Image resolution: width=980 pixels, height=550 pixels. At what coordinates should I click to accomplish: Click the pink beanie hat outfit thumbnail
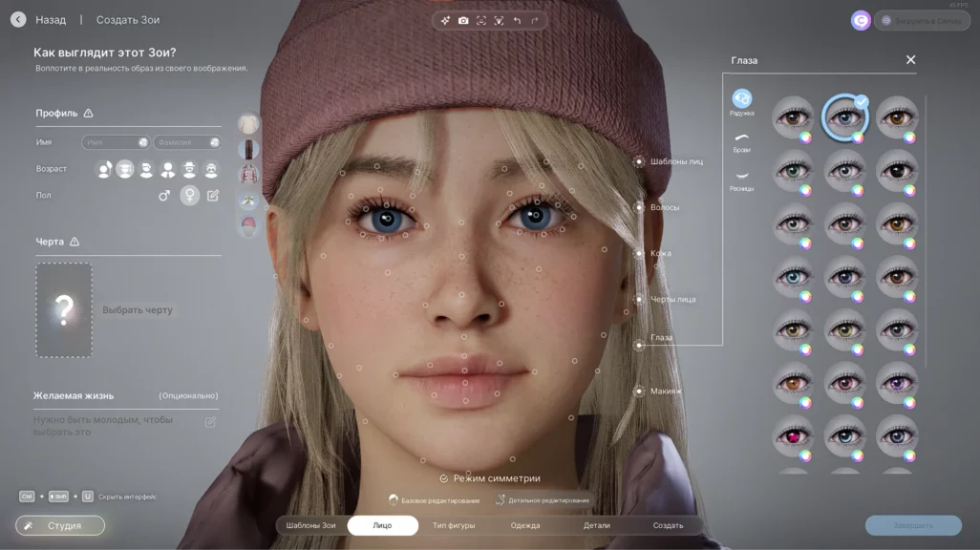[x=248, y=224]
